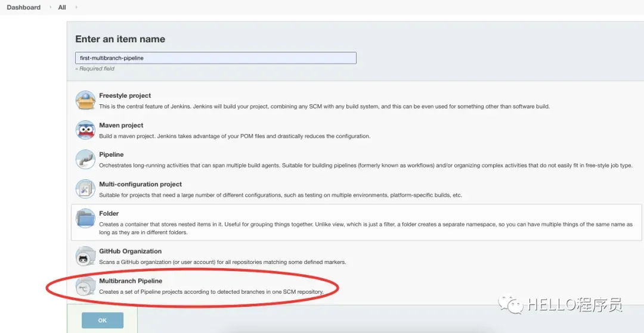Open the Dashboard breadcrumb link
This screenshot has height=333, width=644.
pyautogui.click(x=24, y=7)
